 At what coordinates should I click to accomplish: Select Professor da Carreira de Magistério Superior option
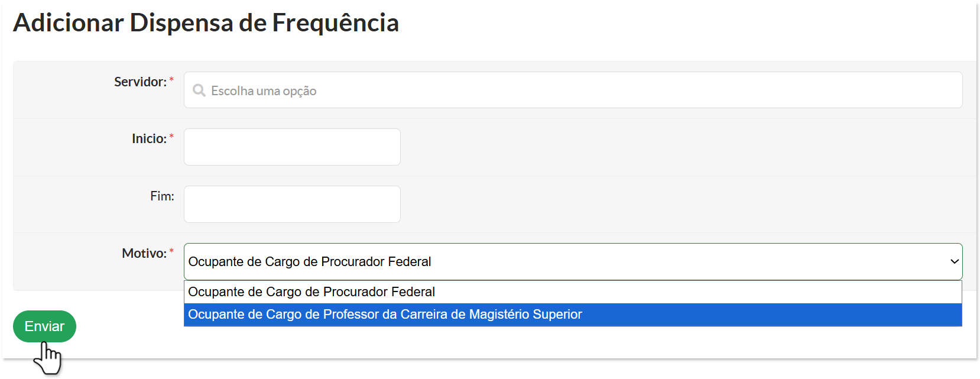(x=385, y=315)
